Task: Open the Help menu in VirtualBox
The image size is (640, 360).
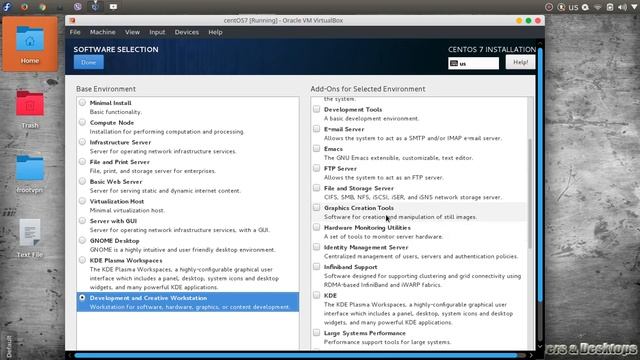Action: [x=215, y=32]
